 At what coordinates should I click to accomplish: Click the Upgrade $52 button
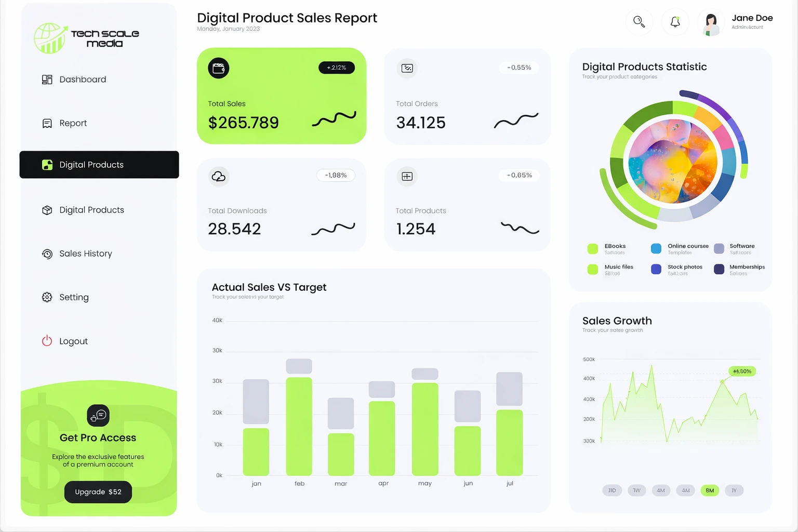pyautogui.click(x=98, y=492)
